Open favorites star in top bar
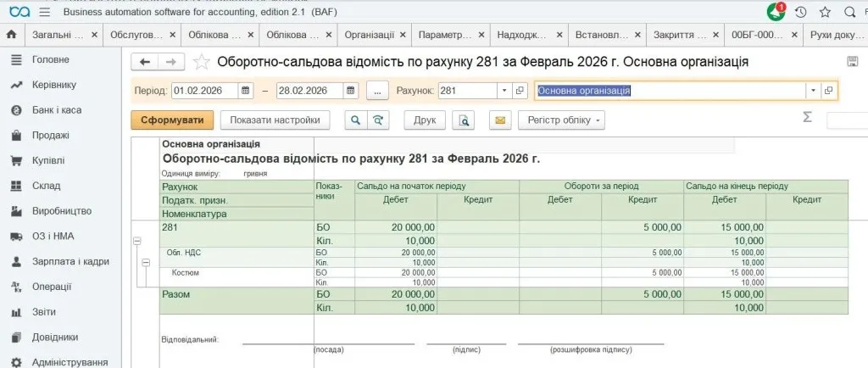 point(825,12)
